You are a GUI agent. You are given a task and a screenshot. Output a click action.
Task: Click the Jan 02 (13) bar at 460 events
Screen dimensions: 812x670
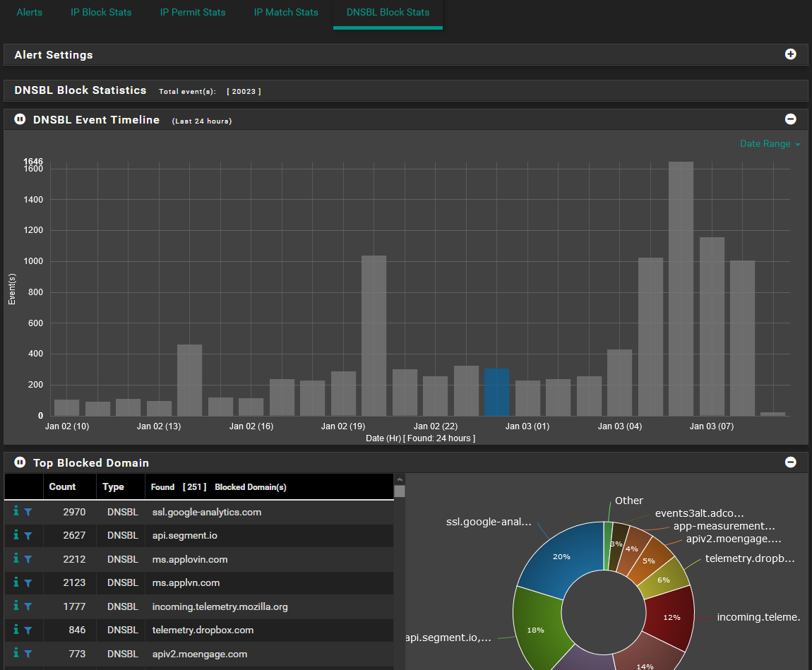[x=189, y=380]
